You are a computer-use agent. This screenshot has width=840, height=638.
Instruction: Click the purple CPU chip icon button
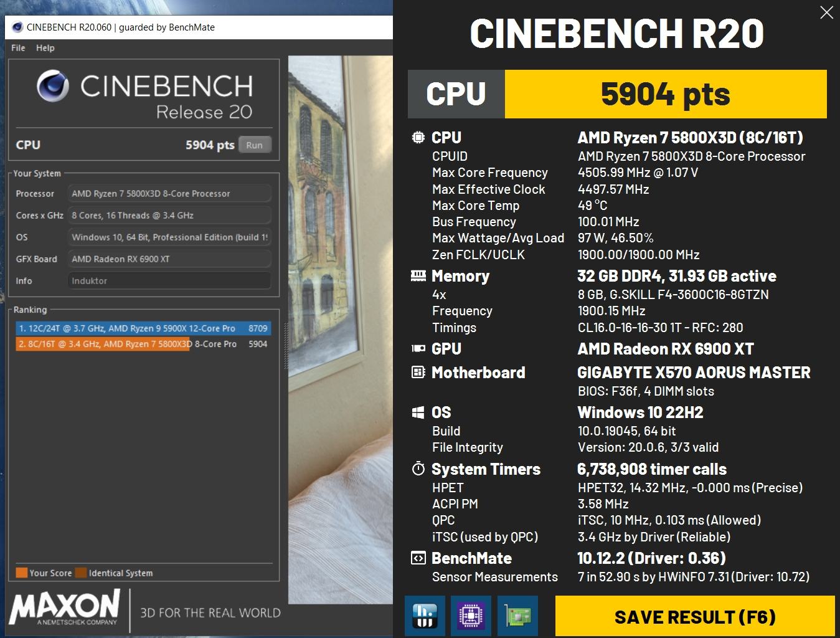click(x=471, y=616)
